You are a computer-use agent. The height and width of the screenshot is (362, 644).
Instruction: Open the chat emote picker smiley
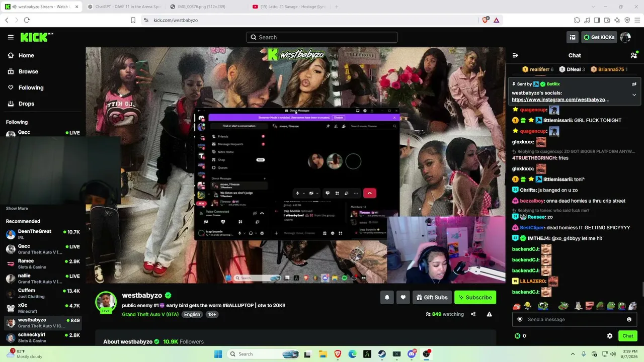(x=629, y=319)
